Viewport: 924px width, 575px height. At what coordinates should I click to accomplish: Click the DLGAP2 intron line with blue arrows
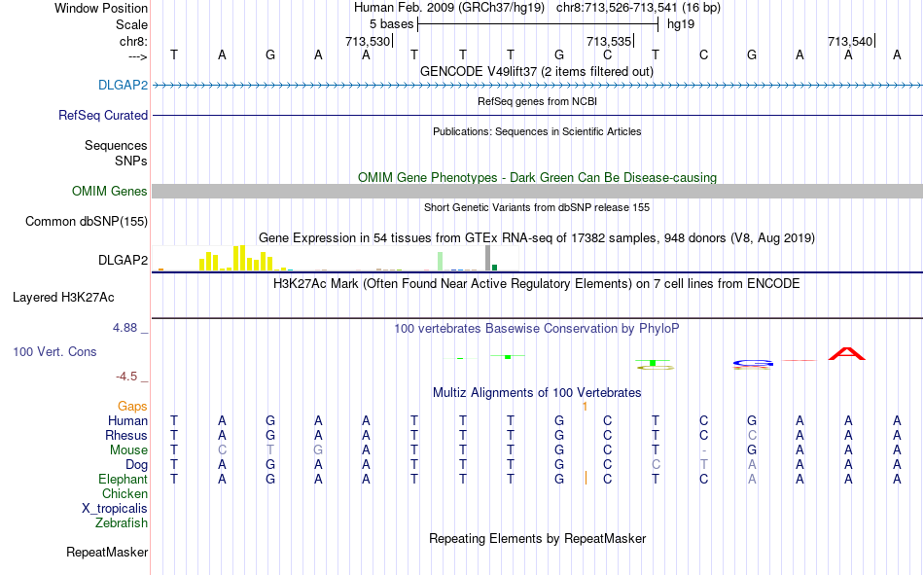(x=538, y=86)
